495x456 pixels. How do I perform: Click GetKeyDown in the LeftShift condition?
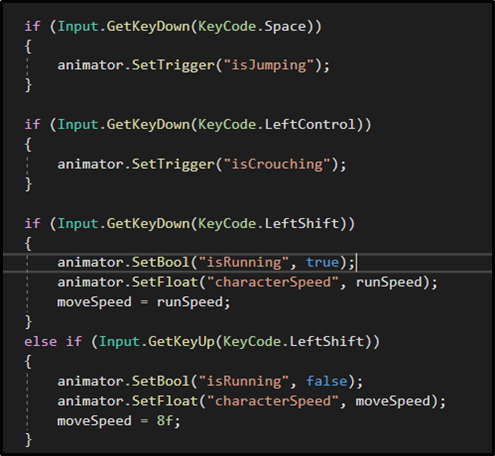[148, 224]
